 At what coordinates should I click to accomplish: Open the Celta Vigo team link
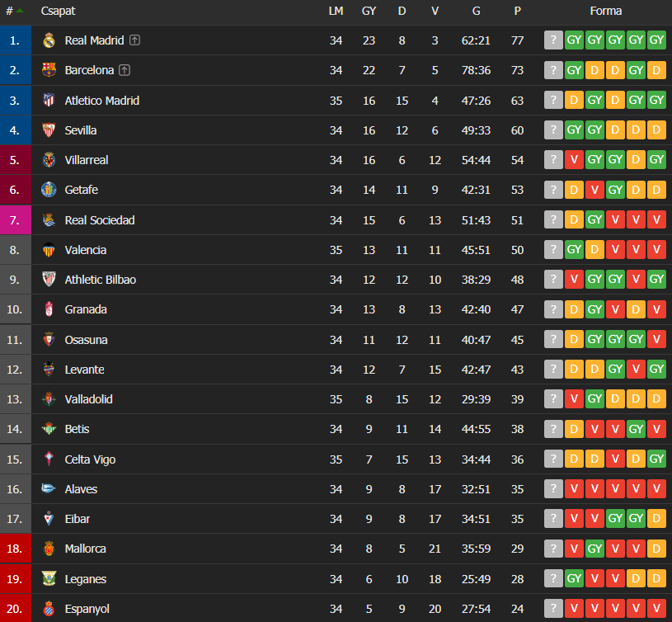[90, 459]
